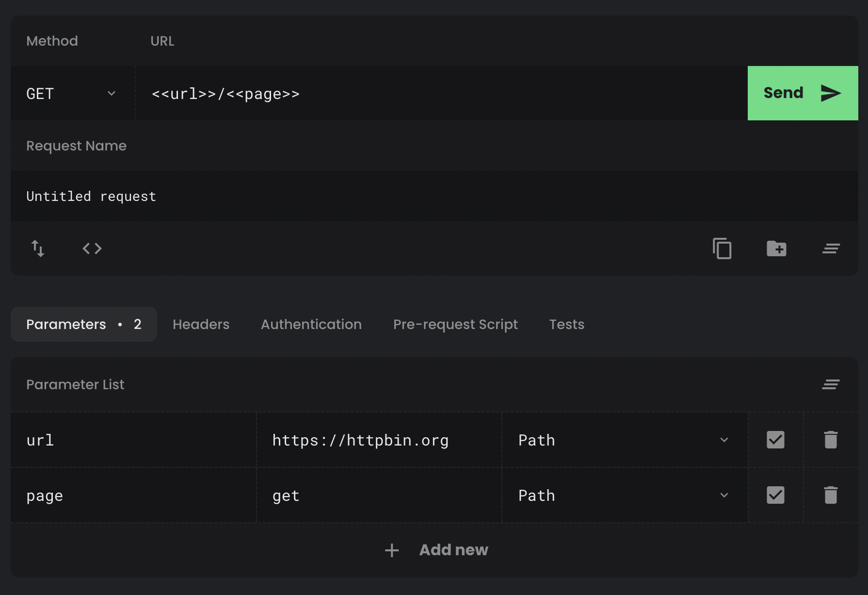Toggle the url parameter's active state

coord(775,440)
